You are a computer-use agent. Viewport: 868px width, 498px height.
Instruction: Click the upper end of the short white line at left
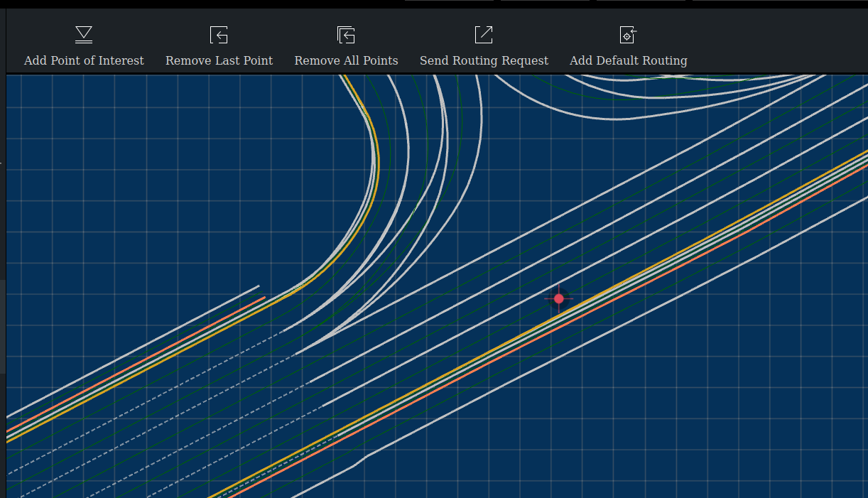point(257,287)
